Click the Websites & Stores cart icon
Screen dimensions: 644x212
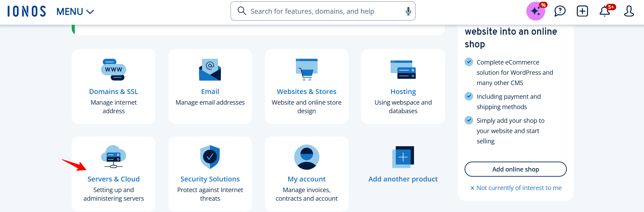[307, 70]
